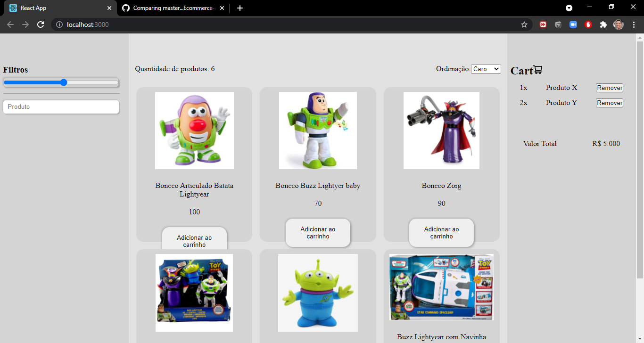
Task: Open the Extensions puzzle piece menu
Action: point(603,24)
